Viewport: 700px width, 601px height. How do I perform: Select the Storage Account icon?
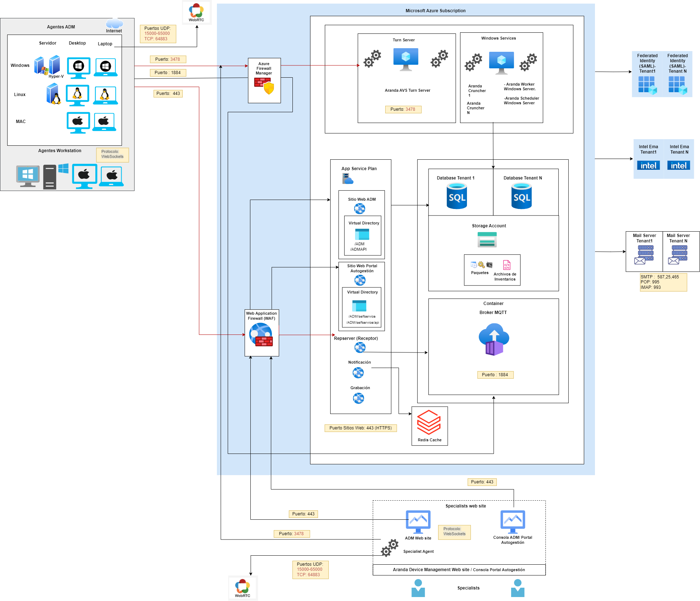tap(487, 240)
